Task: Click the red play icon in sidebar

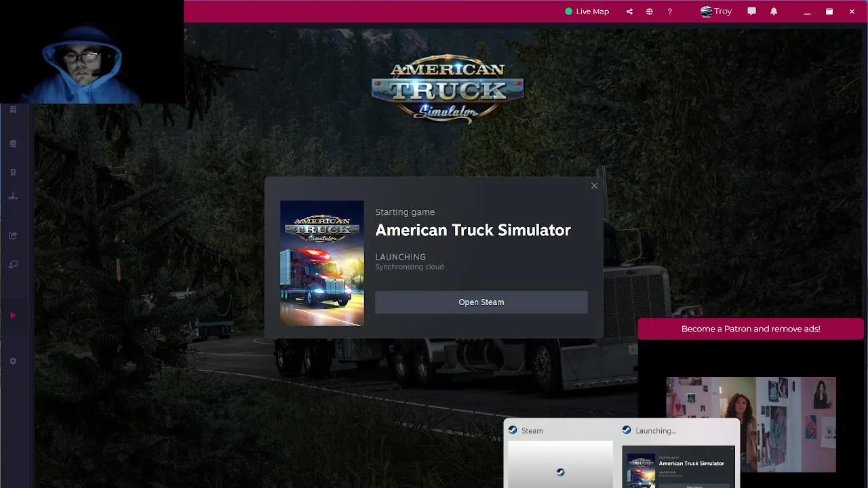Action: (13, 315)
